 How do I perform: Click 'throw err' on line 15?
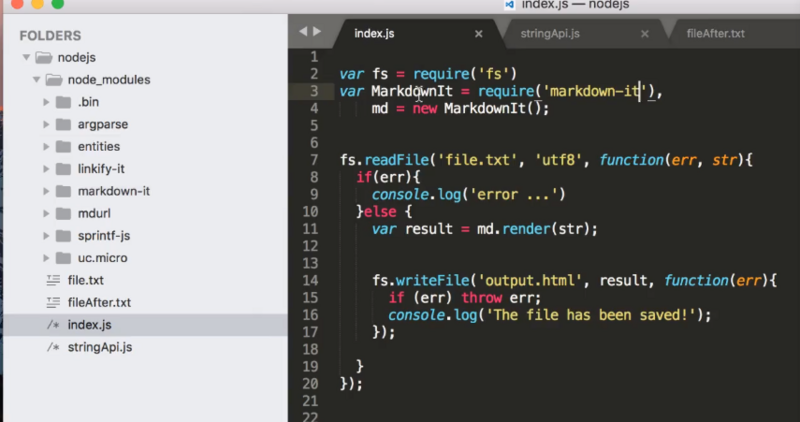(496, 297)
